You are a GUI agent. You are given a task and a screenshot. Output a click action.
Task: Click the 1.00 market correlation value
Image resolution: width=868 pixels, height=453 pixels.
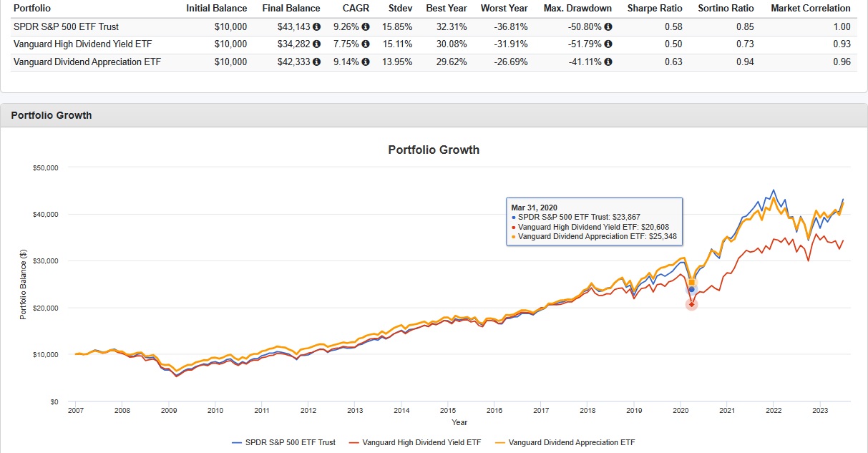(842, 27)
